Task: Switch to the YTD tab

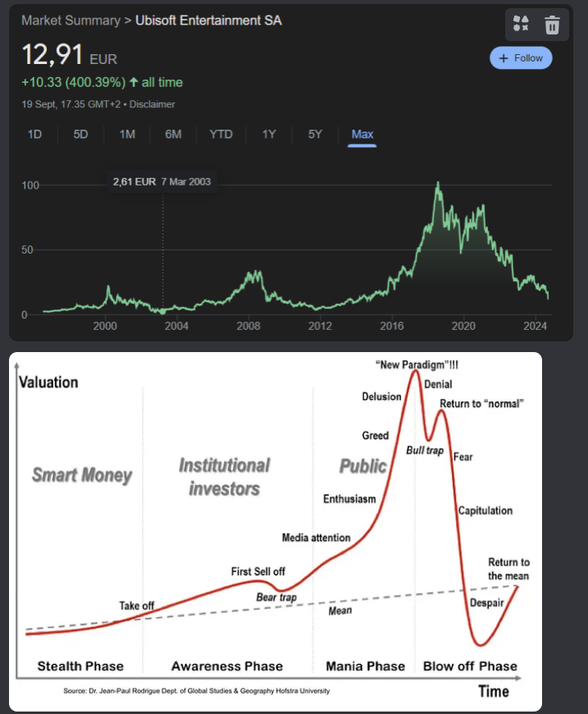Action: [x=221, y=134]
